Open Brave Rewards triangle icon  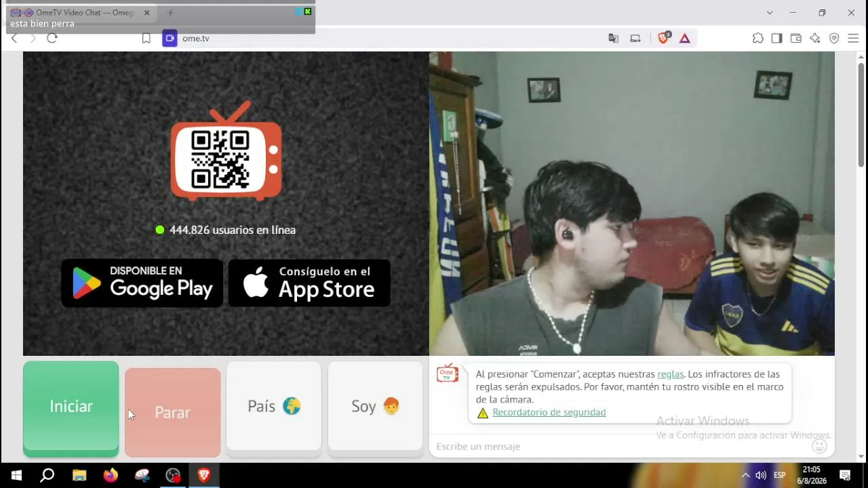click(685, 39)
